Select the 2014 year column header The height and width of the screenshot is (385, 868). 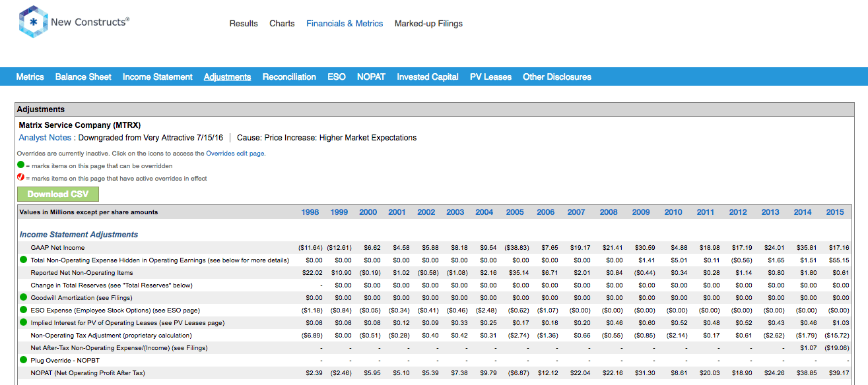[x=803, y=212]
